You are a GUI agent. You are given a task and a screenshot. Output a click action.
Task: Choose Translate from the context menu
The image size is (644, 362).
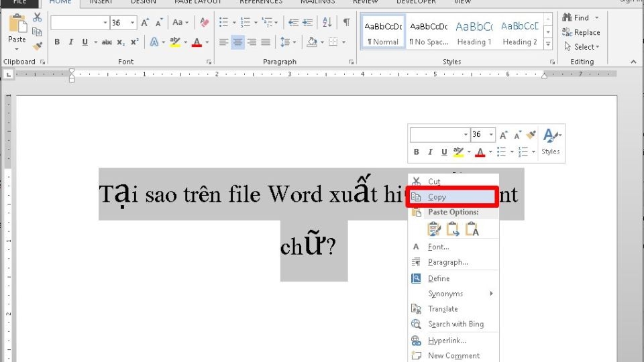click(x=453, y=308)
